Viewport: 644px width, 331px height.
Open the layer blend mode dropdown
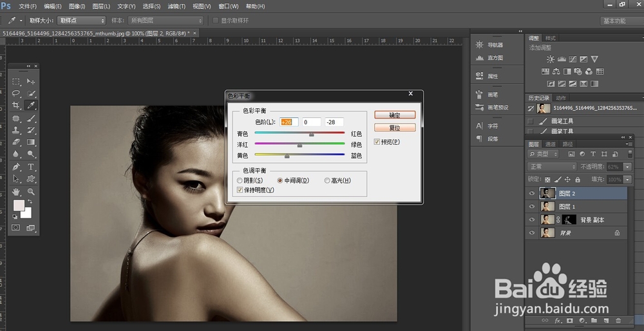pyautogui.click(x=551, y=167)
